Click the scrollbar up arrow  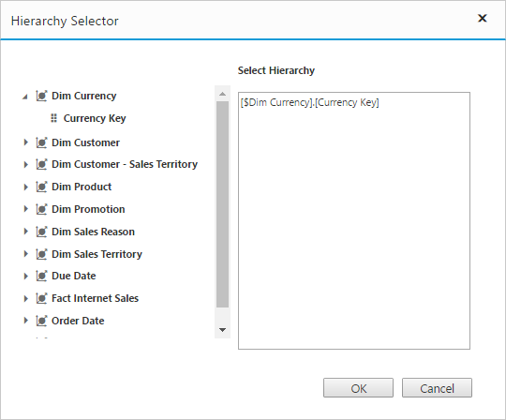pyautogui.click(x=222, y=94)
